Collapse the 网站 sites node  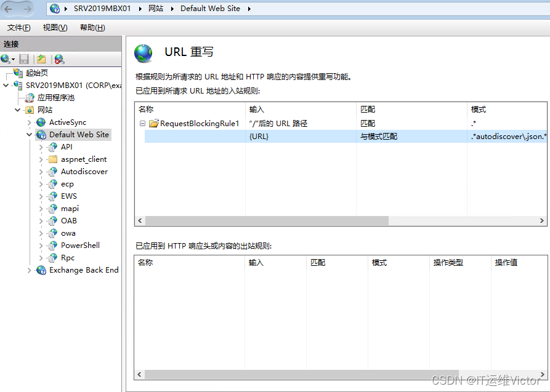17,110
